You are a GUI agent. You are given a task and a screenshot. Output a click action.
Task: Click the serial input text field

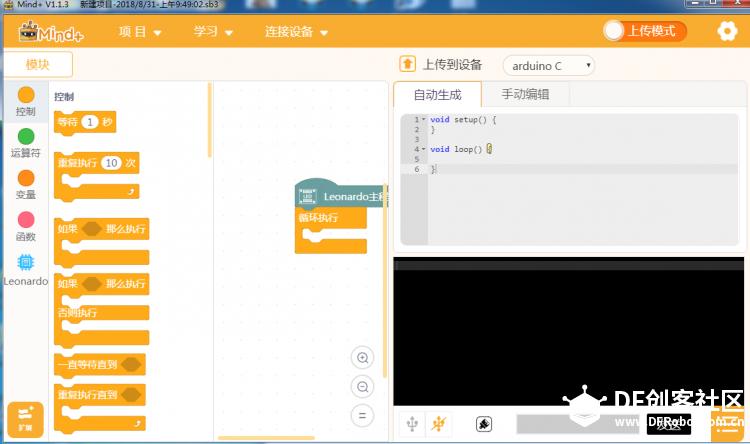tap(578, 424)
